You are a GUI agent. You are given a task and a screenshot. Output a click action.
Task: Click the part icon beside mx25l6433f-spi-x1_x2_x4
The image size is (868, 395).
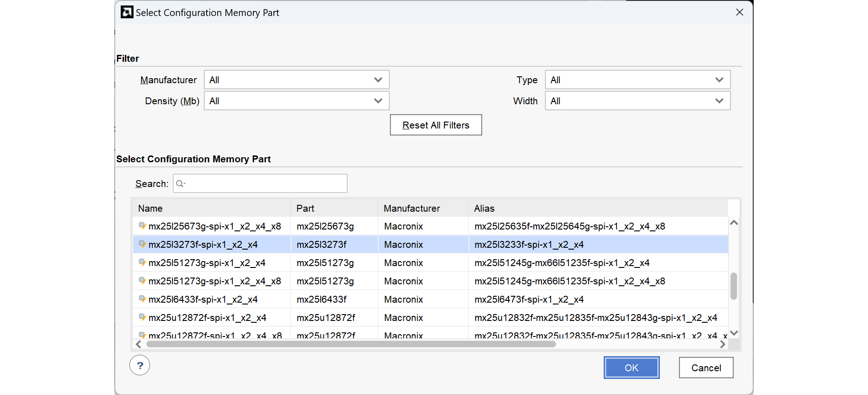point(142,299)
